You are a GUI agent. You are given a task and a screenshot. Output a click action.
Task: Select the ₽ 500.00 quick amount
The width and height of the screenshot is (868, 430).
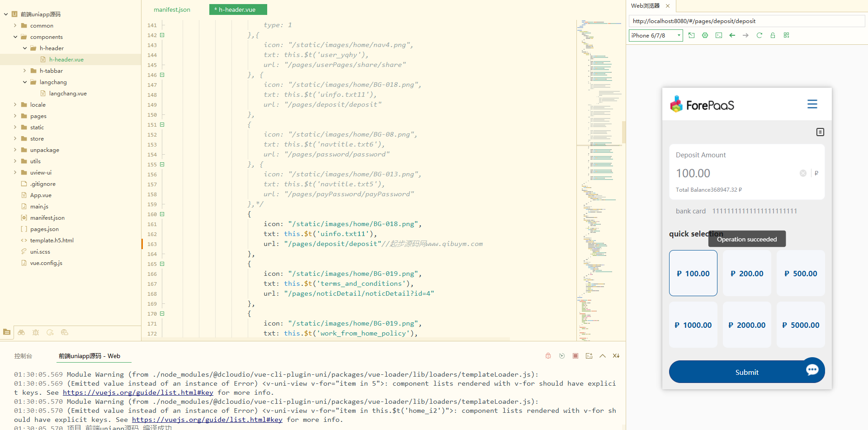(800, 274)
